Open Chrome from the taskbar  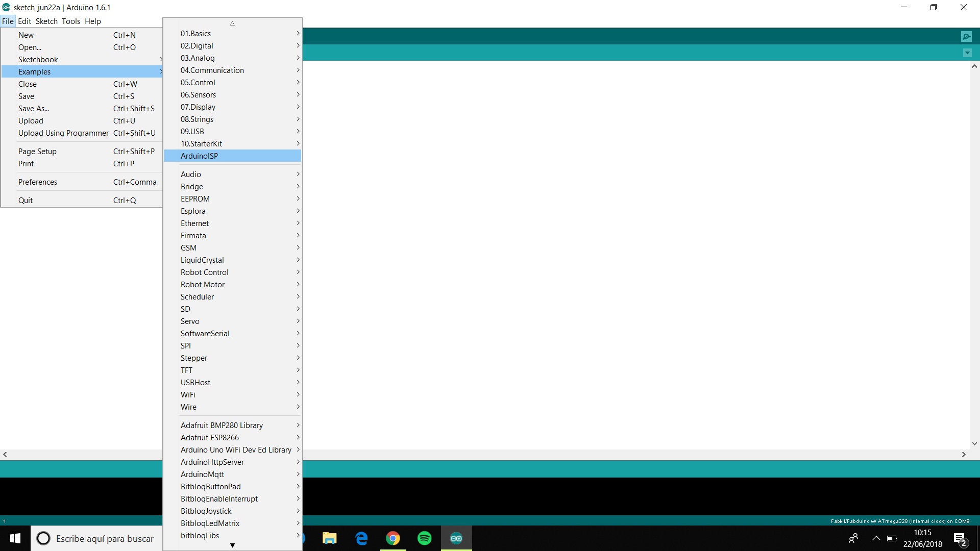393,538
